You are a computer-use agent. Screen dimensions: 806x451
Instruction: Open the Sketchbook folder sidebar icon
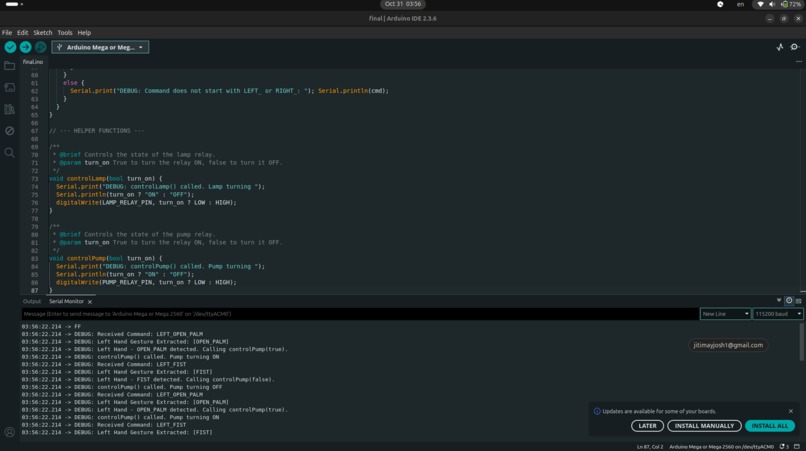[9, 66]
